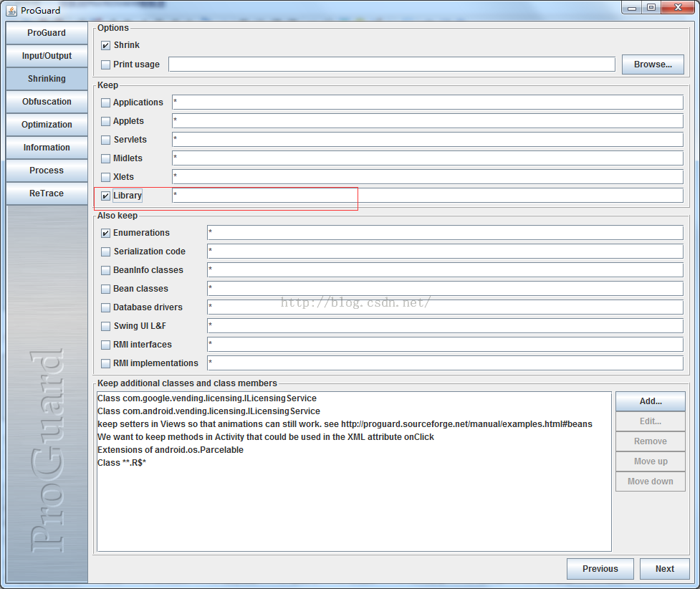Viewport: 700px width, 589px height.
Task: Focus the Enumerations filter field
Action: [x=445, y=233]
